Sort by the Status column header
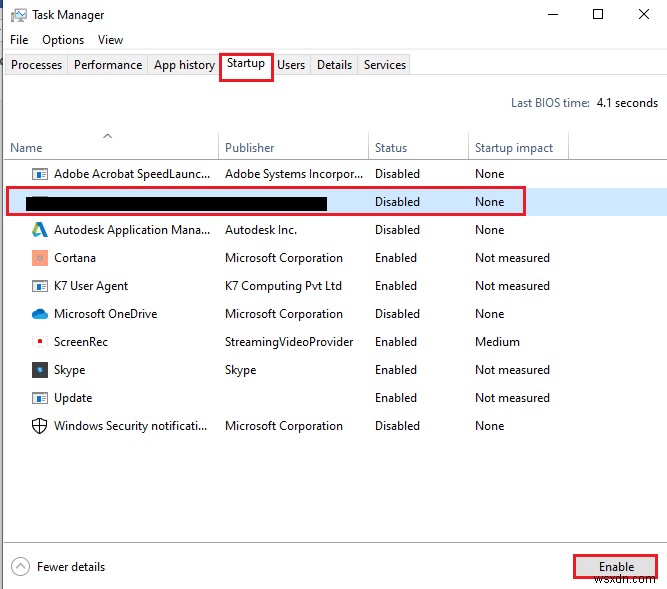The width and height of the screenshot is (667, 589). point(391,148)
